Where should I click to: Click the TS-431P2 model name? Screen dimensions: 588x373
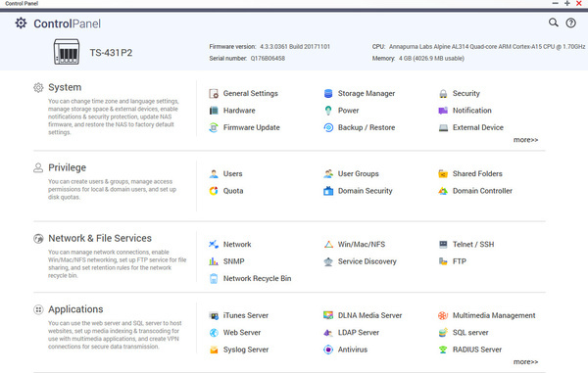(111, 53)
